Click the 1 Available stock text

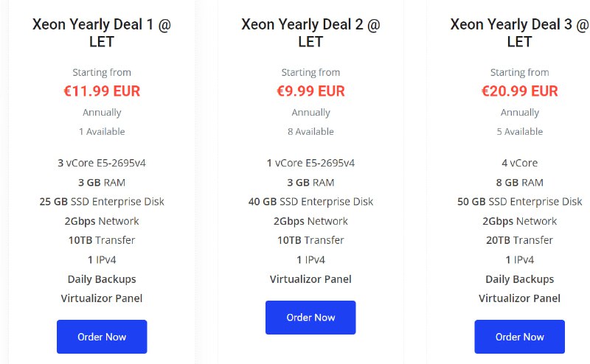(102, 131)
